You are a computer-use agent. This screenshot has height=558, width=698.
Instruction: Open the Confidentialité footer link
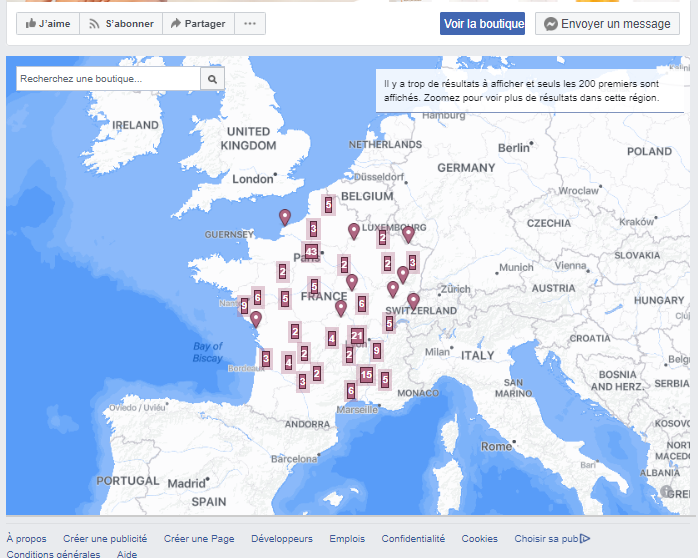click(413, 538)
